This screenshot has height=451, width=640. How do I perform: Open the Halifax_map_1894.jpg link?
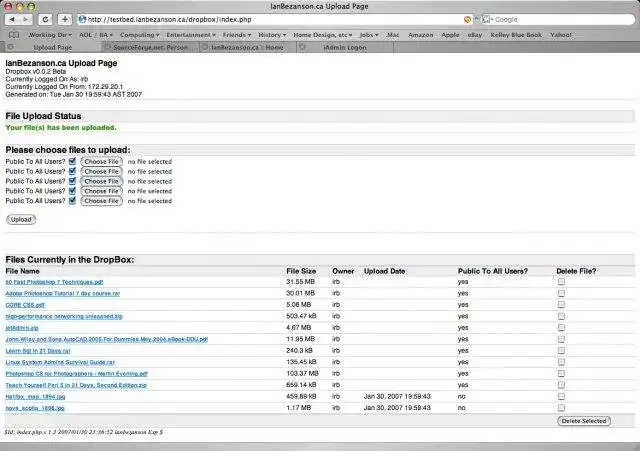[x=35, y=396]
